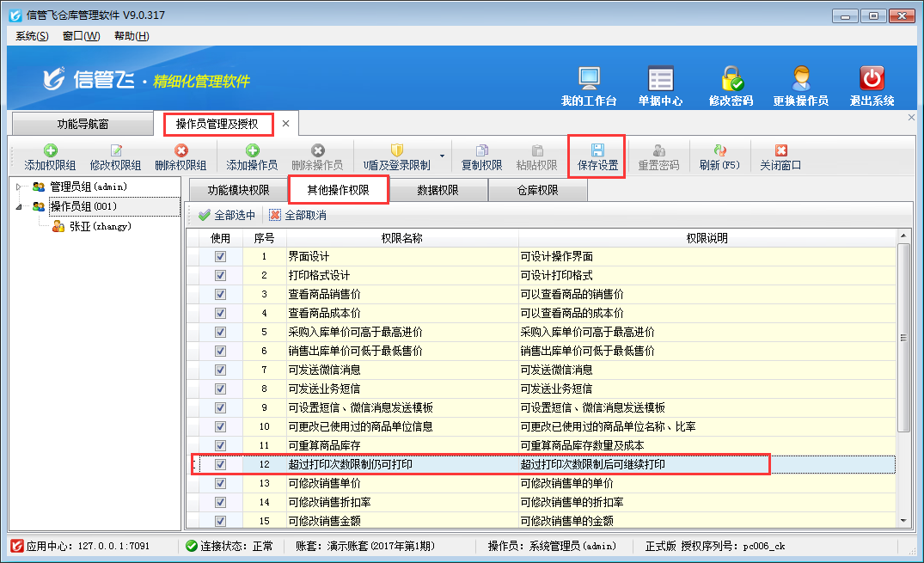This screenshot has height=563, width=924.
Task: Switch to the 数据权限 tab
Action: [x=438, y=190]
